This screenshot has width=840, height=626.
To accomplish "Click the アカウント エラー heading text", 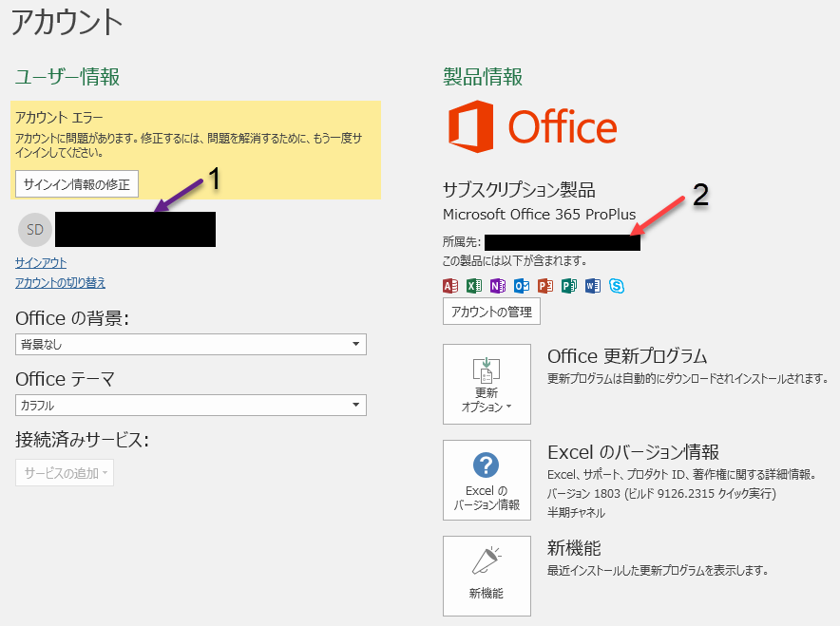I will tap(59, 117).
